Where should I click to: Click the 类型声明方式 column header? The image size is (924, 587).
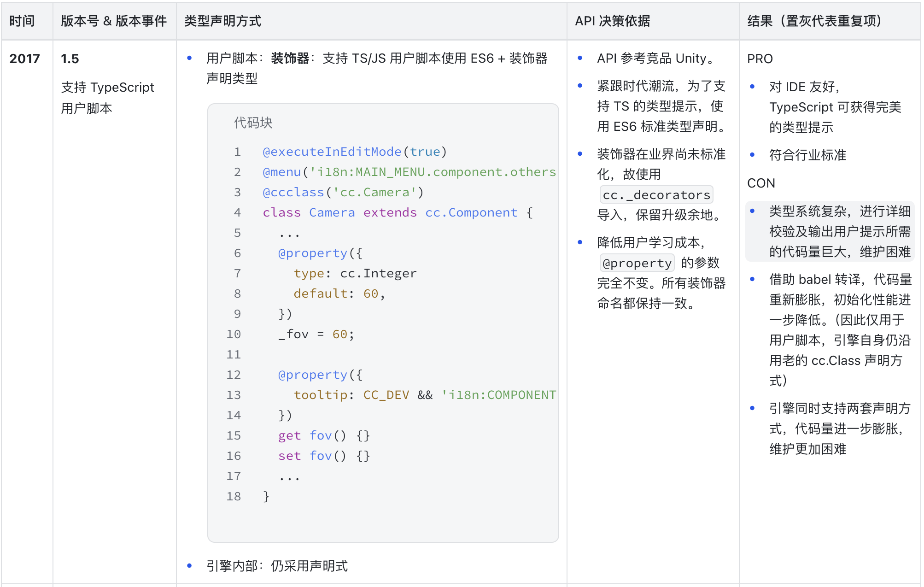pos(222,21)
